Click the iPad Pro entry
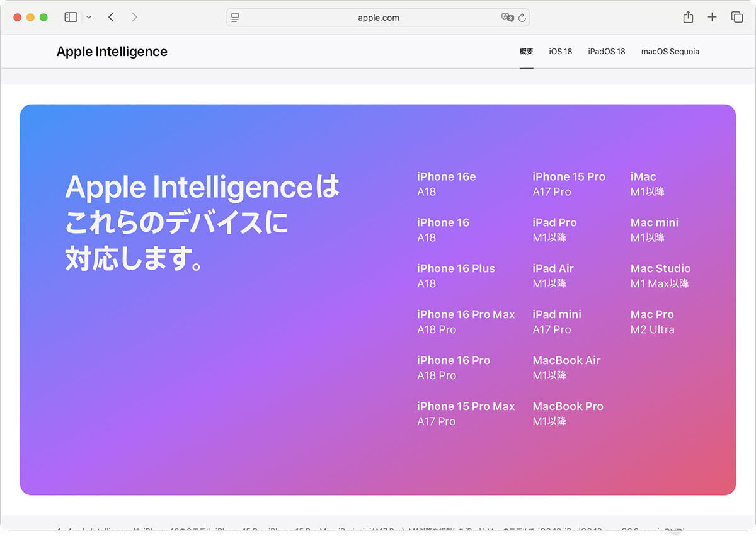Viewport: 756px width, 536px height. tap(555, 223)
